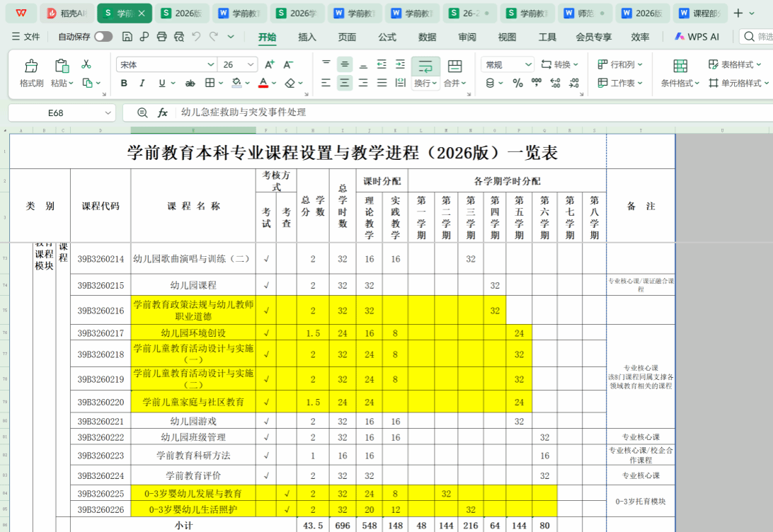Screen dimensions: 773x532
Task: Click the Undo arrow icon
Action: [x=196, y=37]
